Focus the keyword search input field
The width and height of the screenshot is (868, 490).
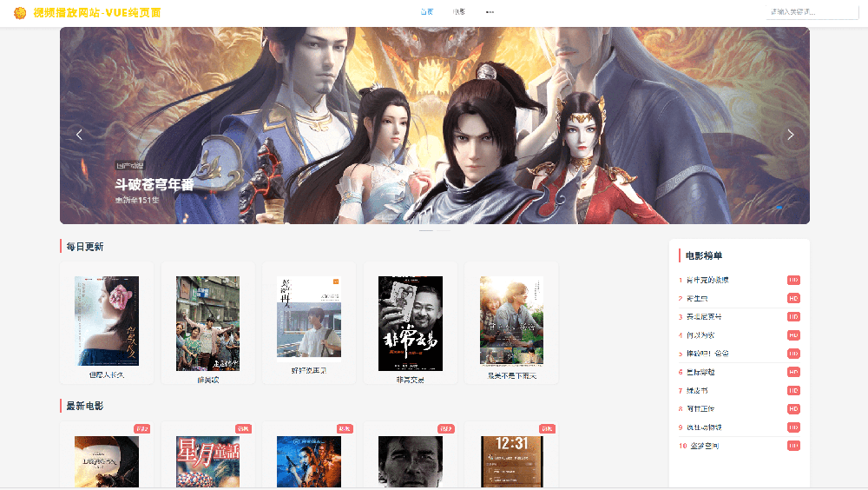(812, 11)
